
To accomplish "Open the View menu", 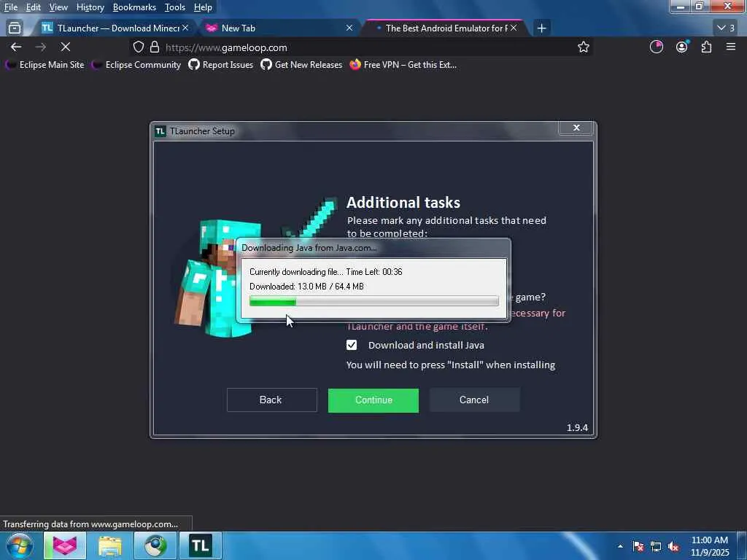I will 58,7.
